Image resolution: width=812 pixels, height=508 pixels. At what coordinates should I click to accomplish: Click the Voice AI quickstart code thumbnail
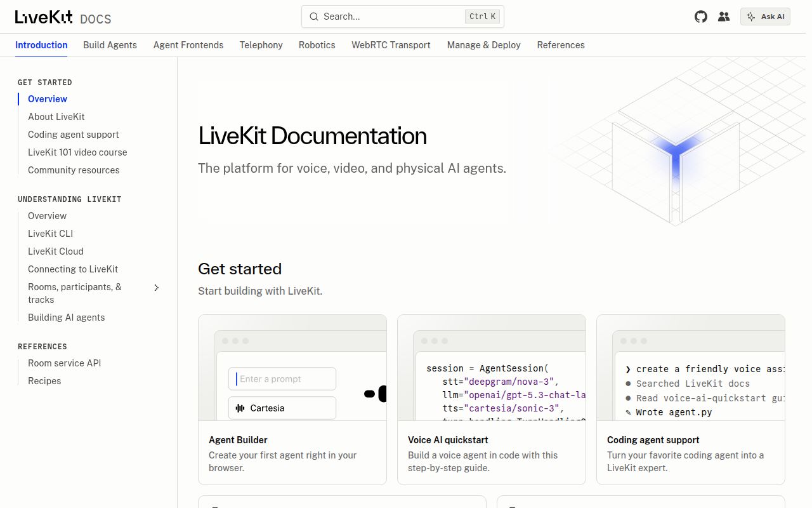[492, 368]
